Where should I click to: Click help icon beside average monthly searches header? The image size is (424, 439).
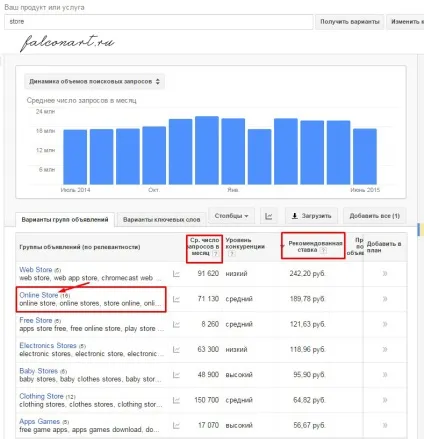[x=215, y=254]
